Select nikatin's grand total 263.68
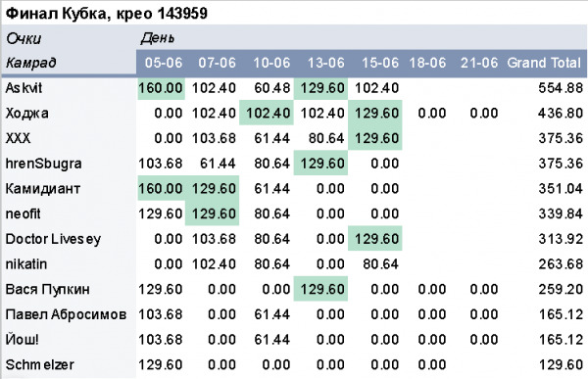The height and width of the screenshot is (379, 588). [561, 264]
